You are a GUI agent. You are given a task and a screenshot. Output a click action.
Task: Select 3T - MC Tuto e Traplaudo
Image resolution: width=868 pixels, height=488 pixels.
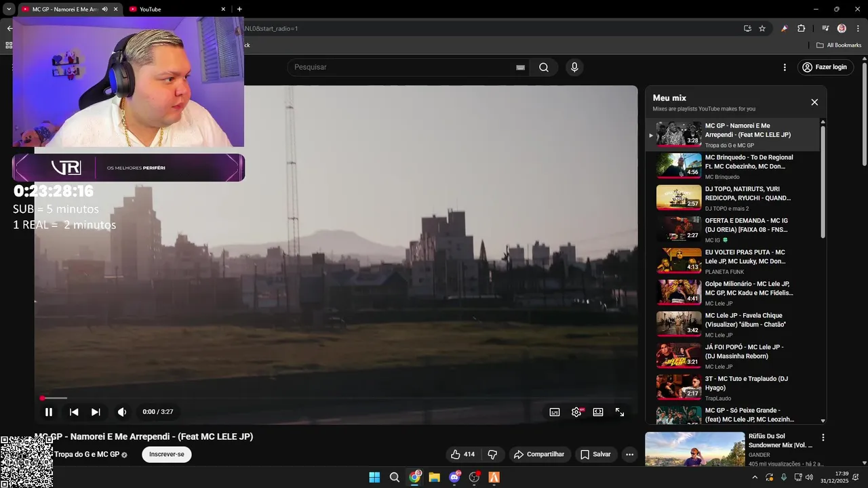(734, 388)
